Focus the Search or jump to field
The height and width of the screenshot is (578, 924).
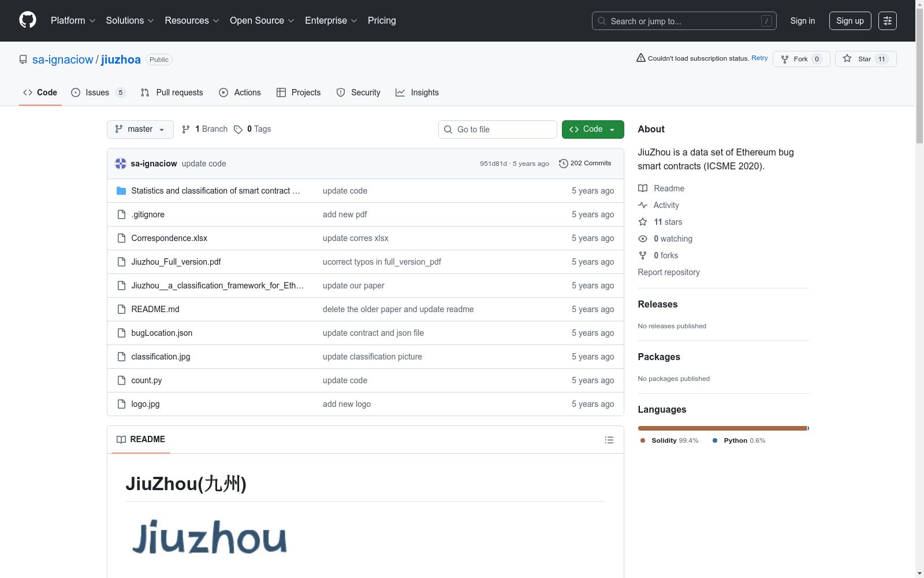tap(684, 21)
